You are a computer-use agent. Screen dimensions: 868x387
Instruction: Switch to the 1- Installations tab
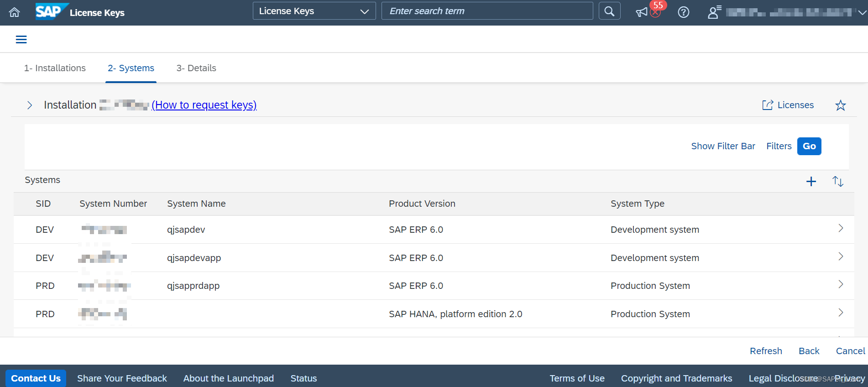tap(55, 68)
